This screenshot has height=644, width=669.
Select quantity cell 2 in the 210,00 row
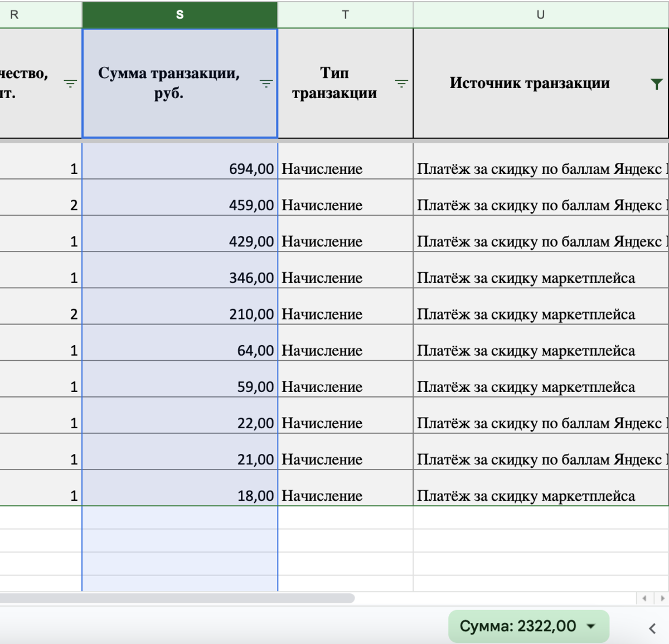click(x=41, y=306)
